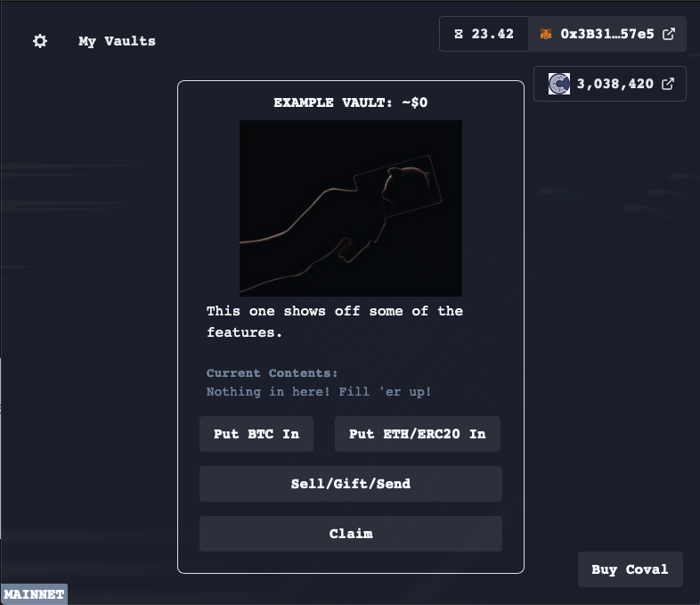Viewport: 700px width, 605px height.
Task: Open the vault artwork thumbnail
Action: (351, 208)
